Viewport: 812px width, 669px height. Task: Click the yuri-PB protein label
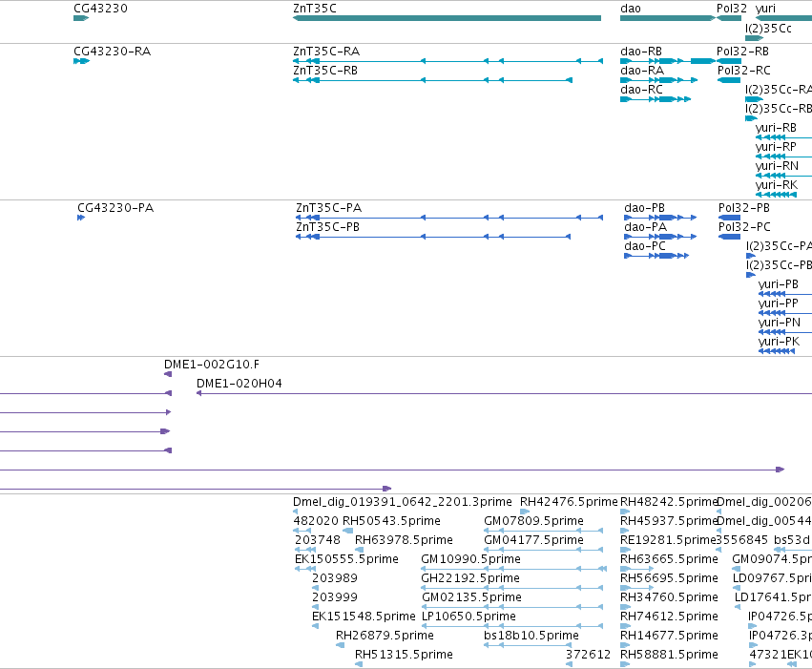point(779,284)
